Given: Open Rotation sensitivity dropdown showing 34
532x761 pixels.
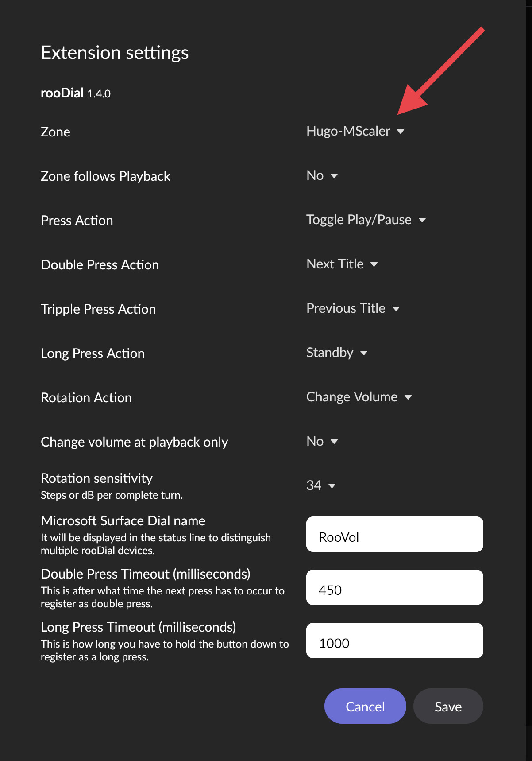Looking at the screenshot, I should coord(321,485).
